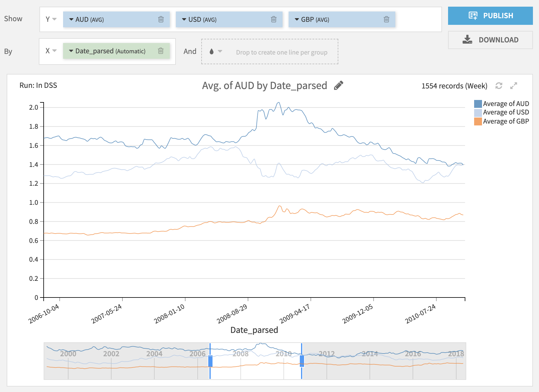Image resolution: width=539 pixels, height=392 pixels.
Task: Open the GBP (AVG) options dropdown
Action: tap(297, 19)
